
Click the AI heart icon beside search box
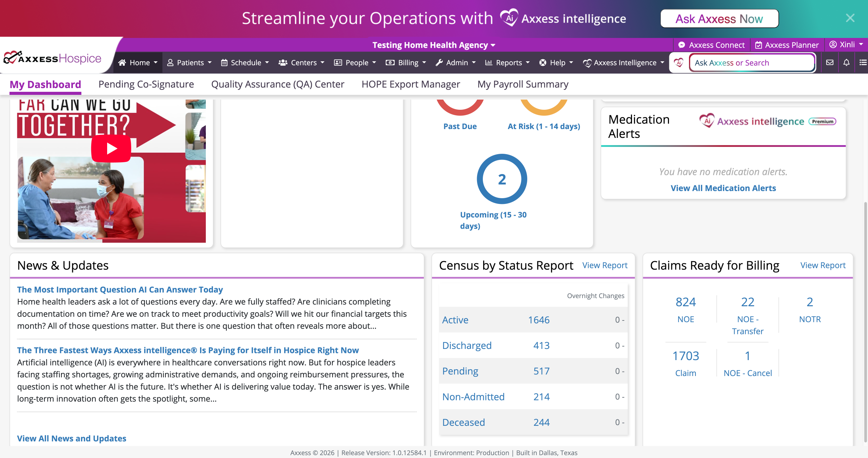coord(679,62)
